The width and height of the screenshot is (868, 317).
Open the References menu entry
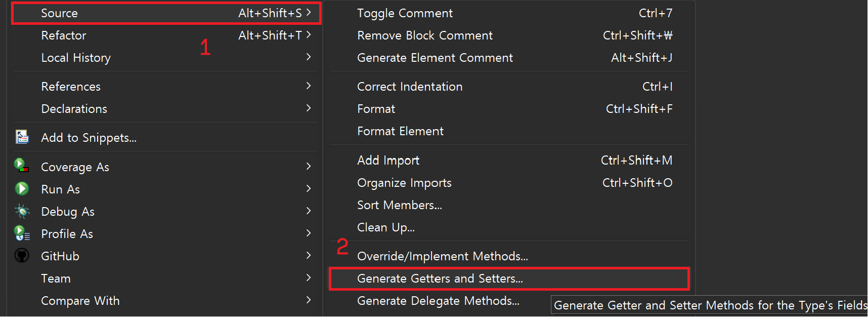166,87
